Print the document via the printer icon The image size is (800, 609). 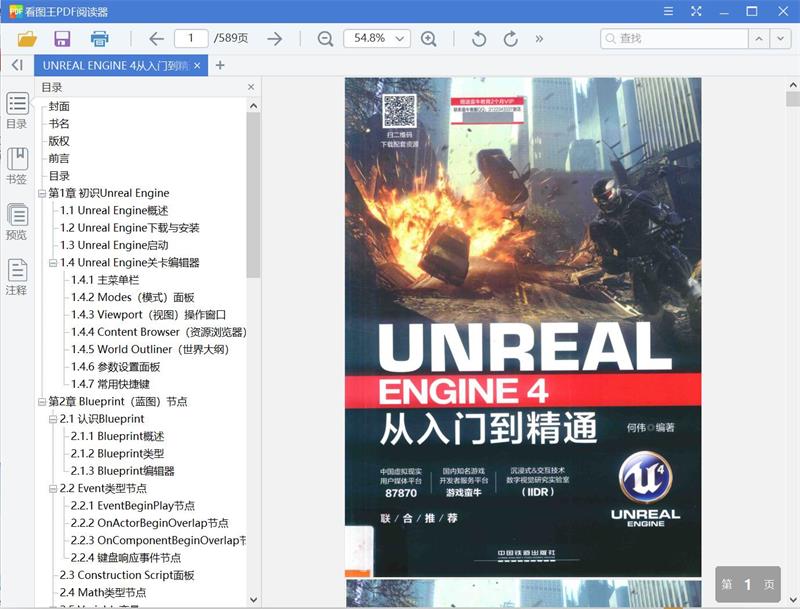click(x=99, y=39)
